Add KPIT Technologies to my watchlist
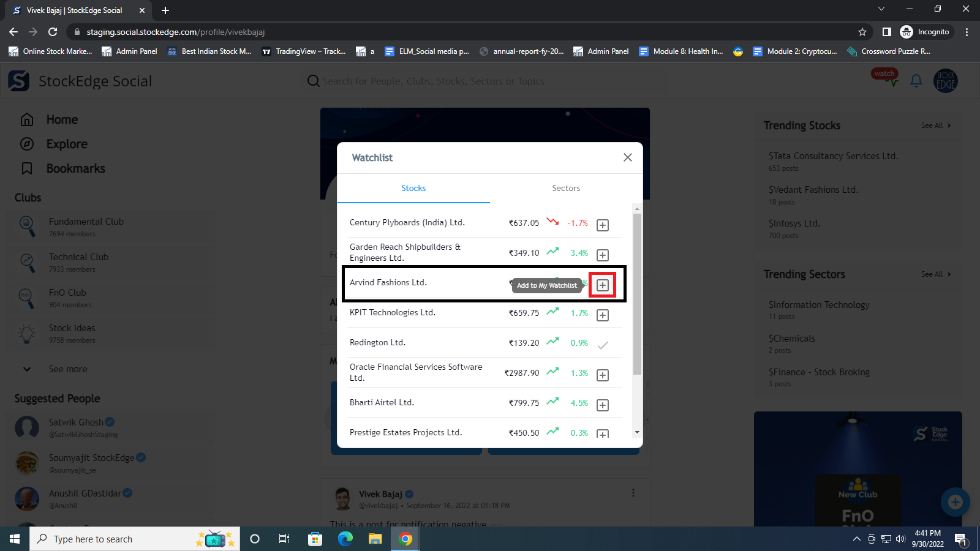Viewport: 980px width, 551px height. 603,315
